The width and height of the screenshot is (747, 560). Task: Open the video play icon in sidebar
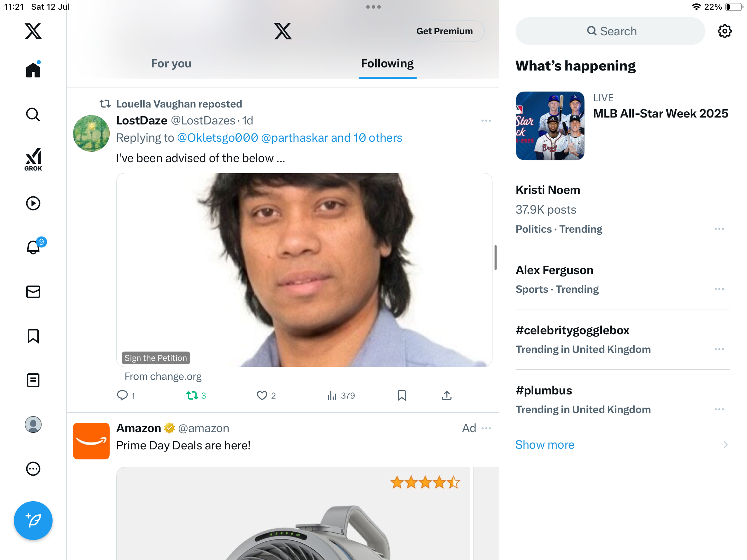tap(33, 203)
